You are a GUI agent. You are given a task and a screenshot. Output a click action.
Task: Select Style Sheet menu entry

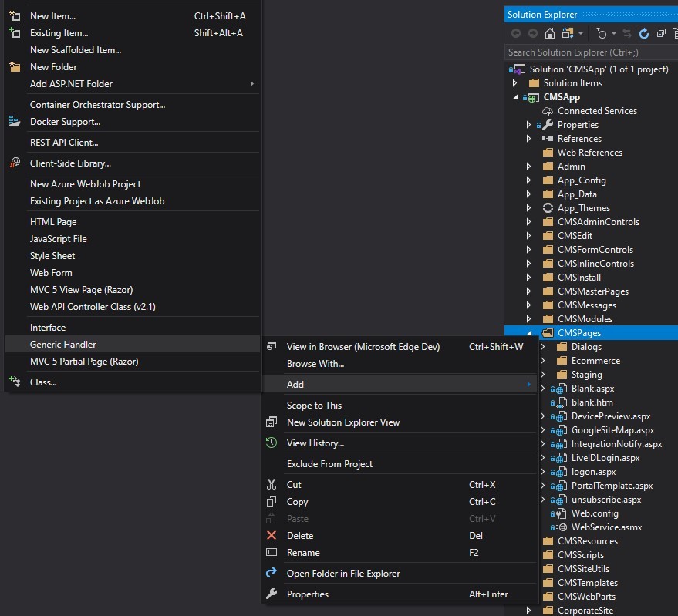tap(133, 256)
